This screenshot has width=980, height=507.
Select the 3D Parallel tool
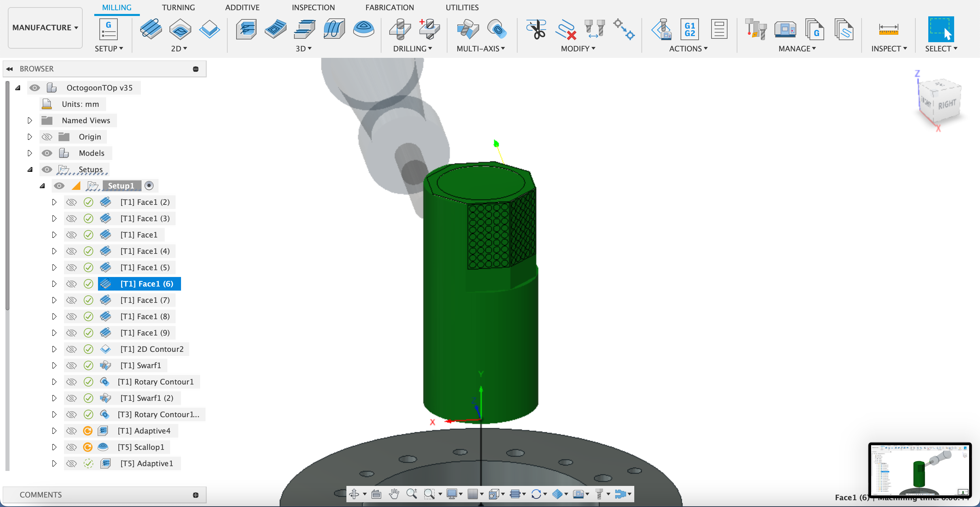(x=305, y=29)
